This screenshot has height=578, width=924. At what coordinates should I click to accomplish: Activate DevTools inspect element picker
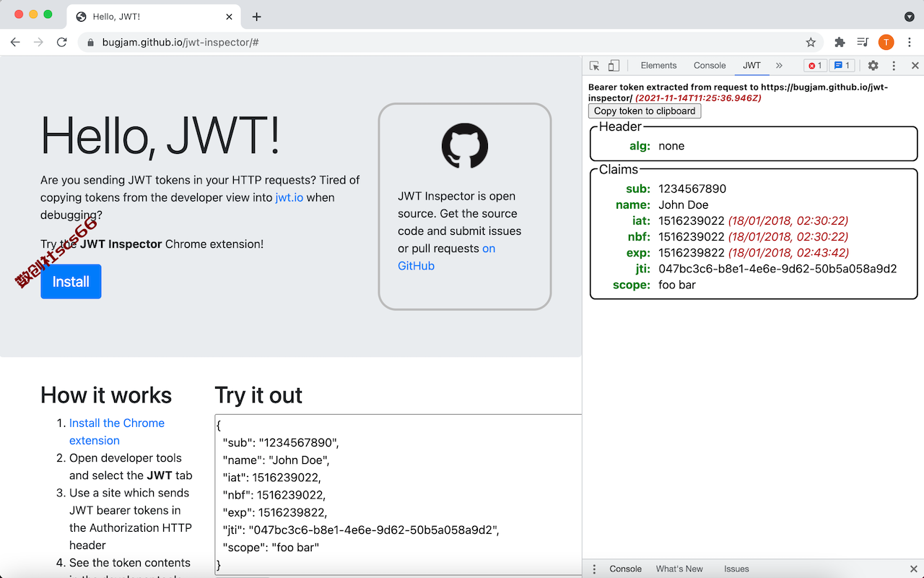click(x=594, y=66)
